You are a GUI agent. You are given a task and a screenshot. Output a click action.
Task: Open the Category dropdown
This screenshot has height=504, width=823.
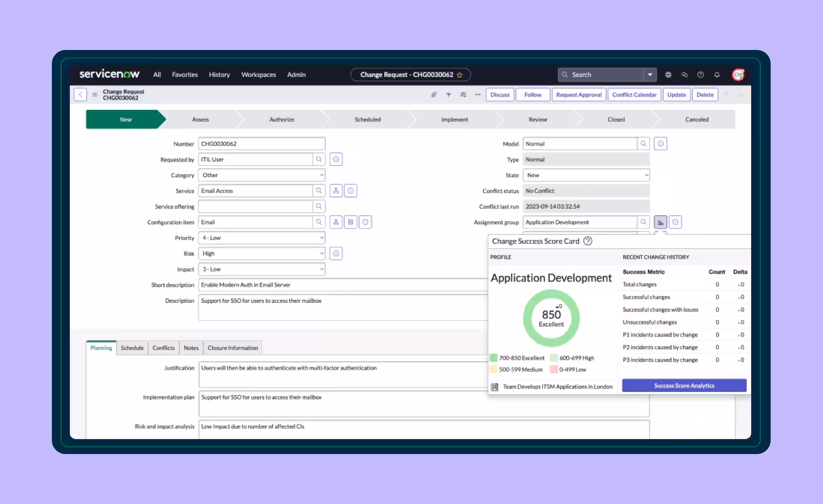(262, 175)
